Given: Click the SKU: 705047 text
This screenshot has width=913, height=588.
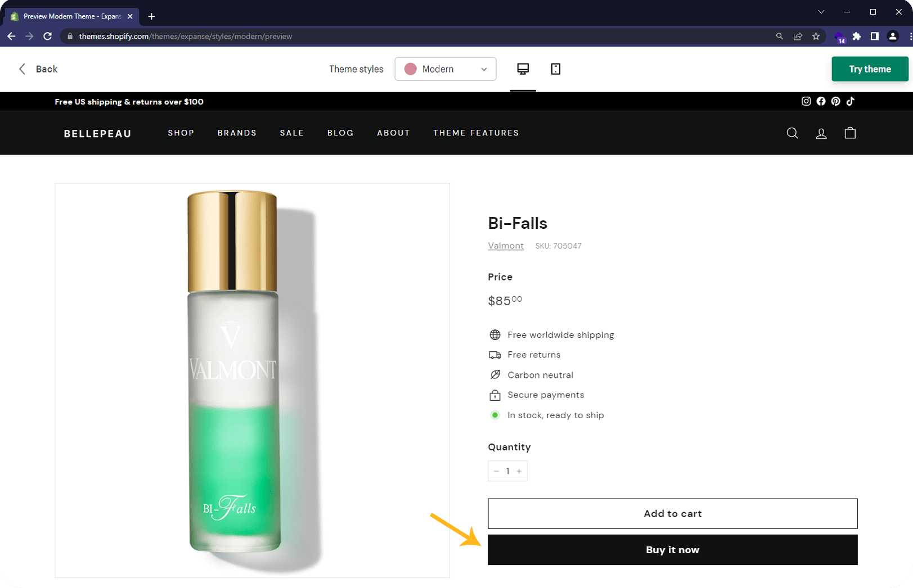Looking at the screenshot, I should click(558, 246).
